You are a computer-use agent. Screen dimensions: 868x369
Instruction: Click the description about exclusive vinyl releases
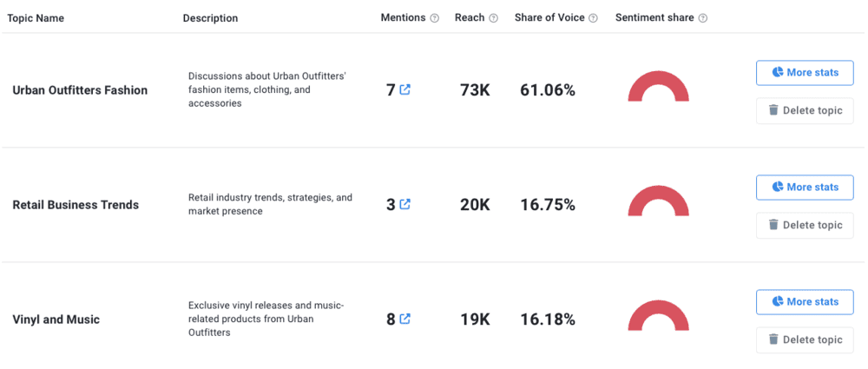pos(266,320)
